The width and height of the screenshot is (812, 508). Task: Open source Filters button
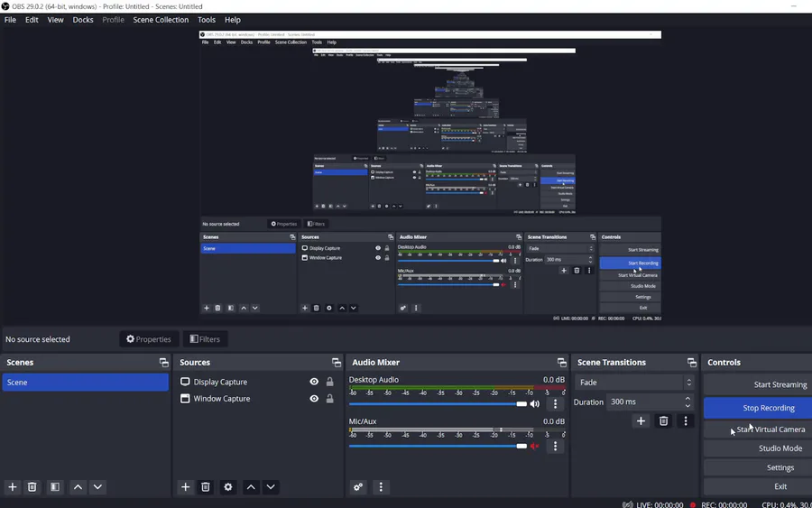pos(205,339)
